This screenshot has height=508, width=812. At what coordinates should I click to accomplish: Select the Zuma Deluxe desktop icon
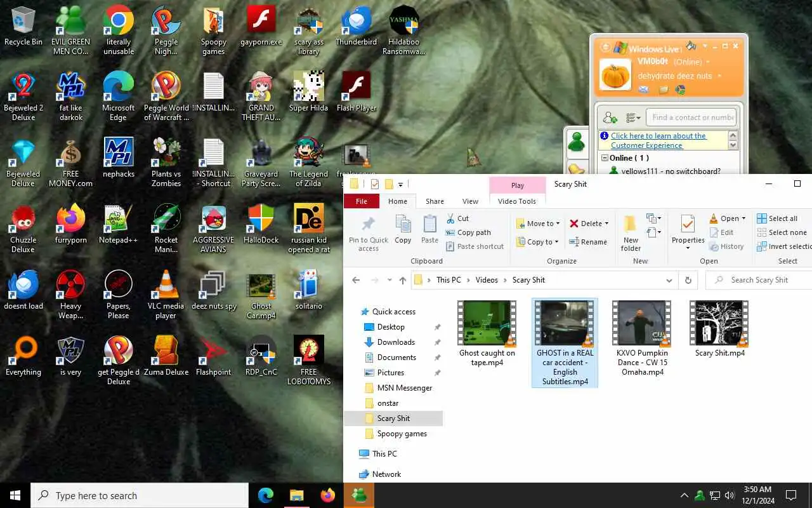point(166,356)
